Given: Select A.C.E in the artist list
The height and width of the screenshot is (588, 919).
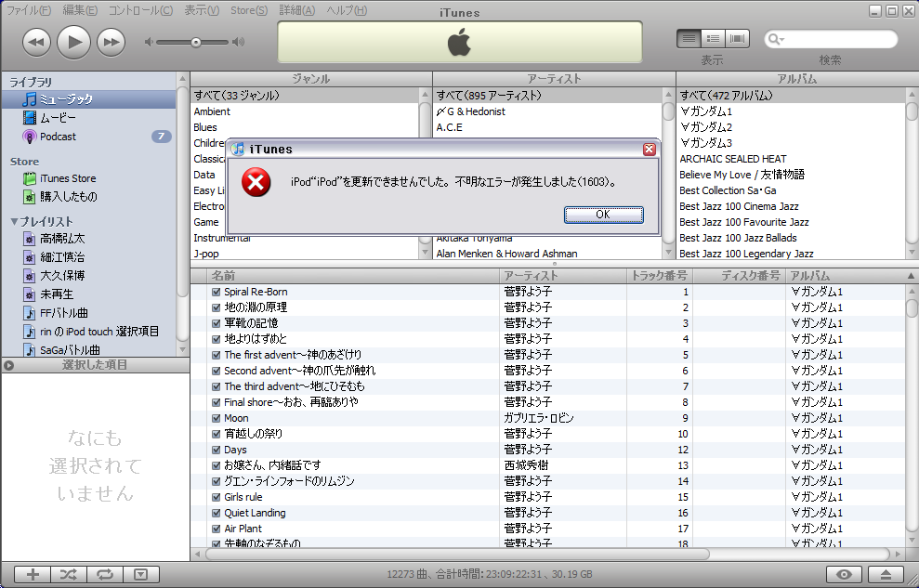Looking at the screenshot, I should coord(548,127).
